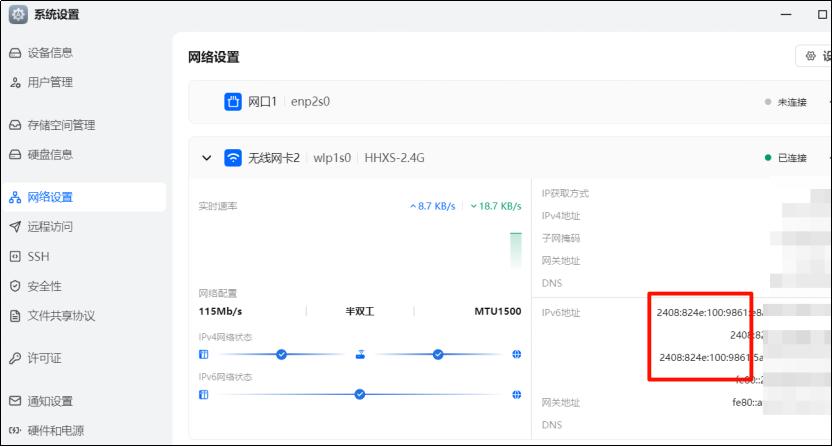The image size is (833, 447).
Task: Click the 用户管理 person icon
Action: click(x=15, y=82)
